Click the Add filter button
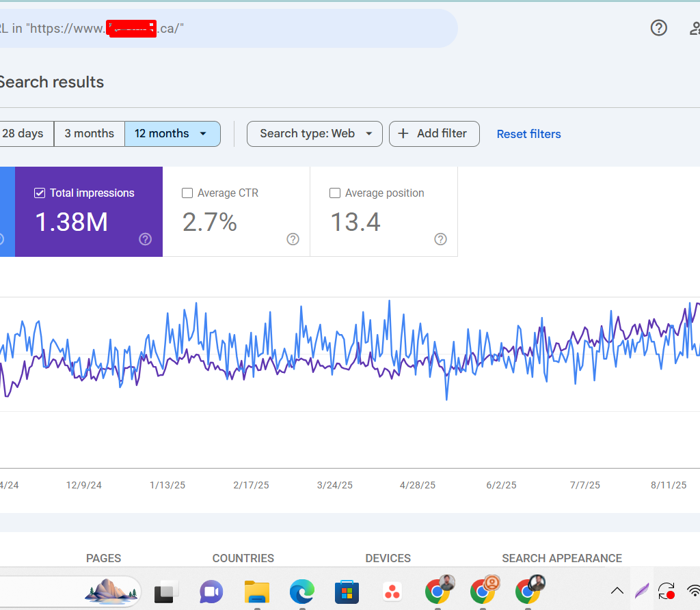Image resolution: width=700 pixels, height=610 pixels. point(434,134)
